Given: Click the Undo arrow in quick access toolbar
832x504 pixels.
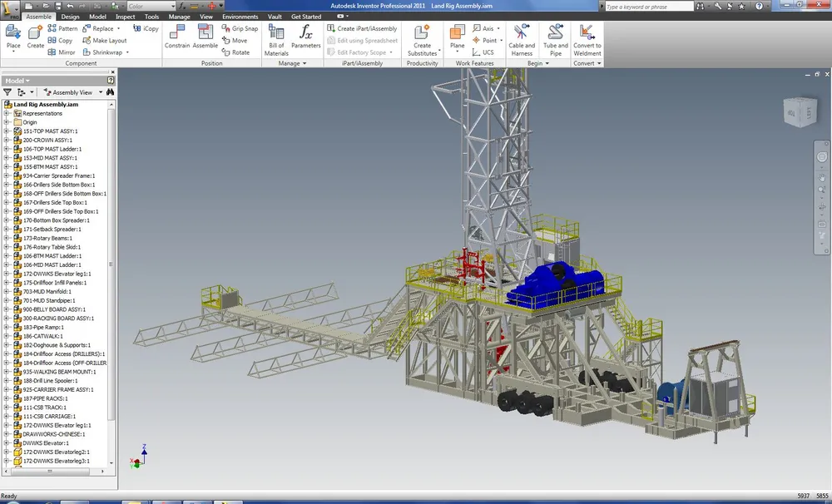Looking at the screenshot, I should (x=70, y=7).
